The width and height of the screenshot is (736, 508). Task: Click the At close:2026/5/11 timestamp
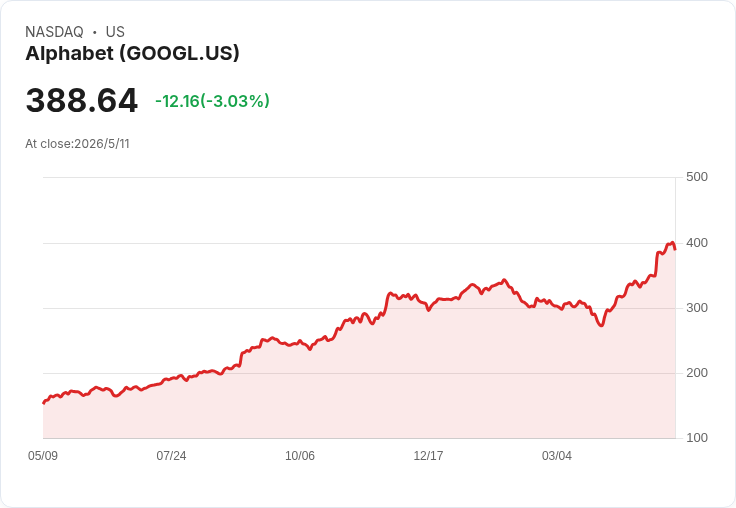tap(77, 144)
